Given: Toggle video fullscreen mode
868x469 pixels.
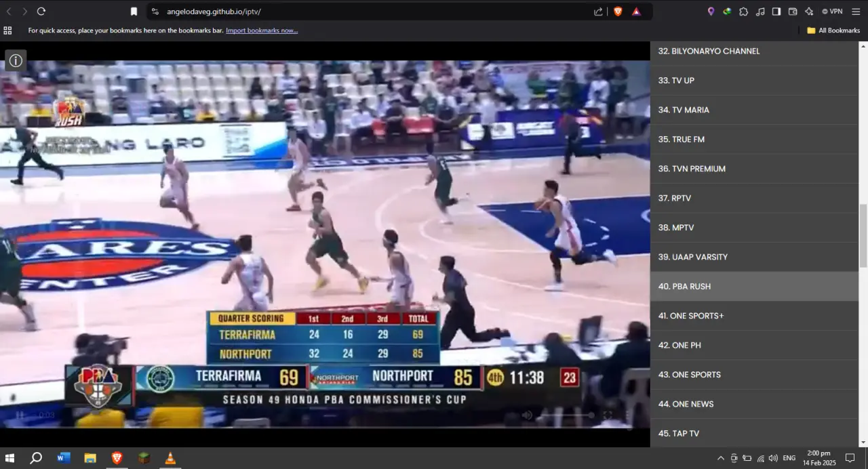Looking at the screenshot, I should [x=608, y=415].
